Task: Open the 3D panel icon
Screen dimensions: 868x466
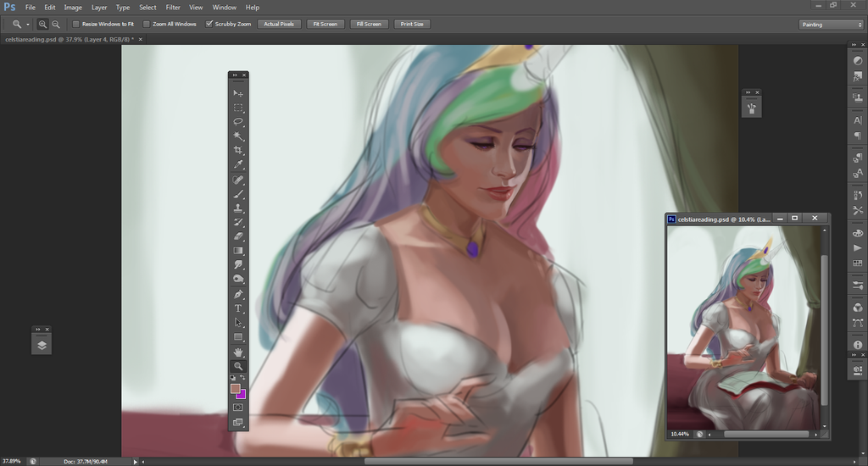Action: point(858,369)
